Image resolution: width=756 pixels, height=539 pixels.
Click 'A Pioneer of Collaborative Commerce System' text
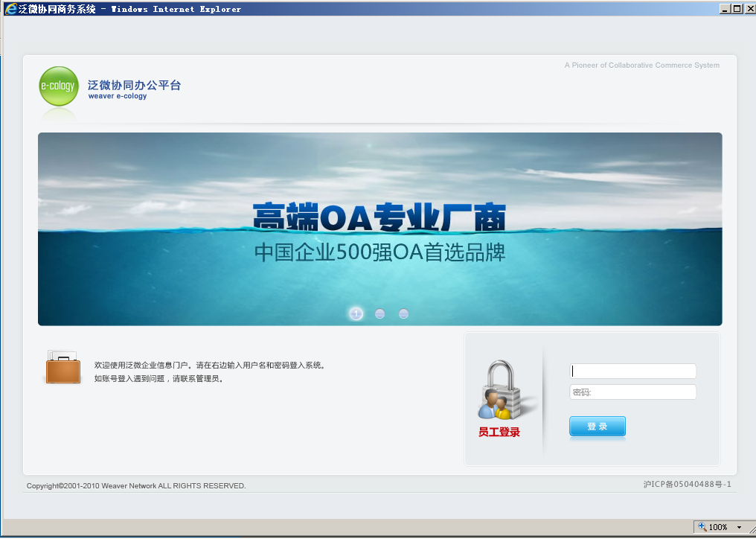click(x=641, y=66)
